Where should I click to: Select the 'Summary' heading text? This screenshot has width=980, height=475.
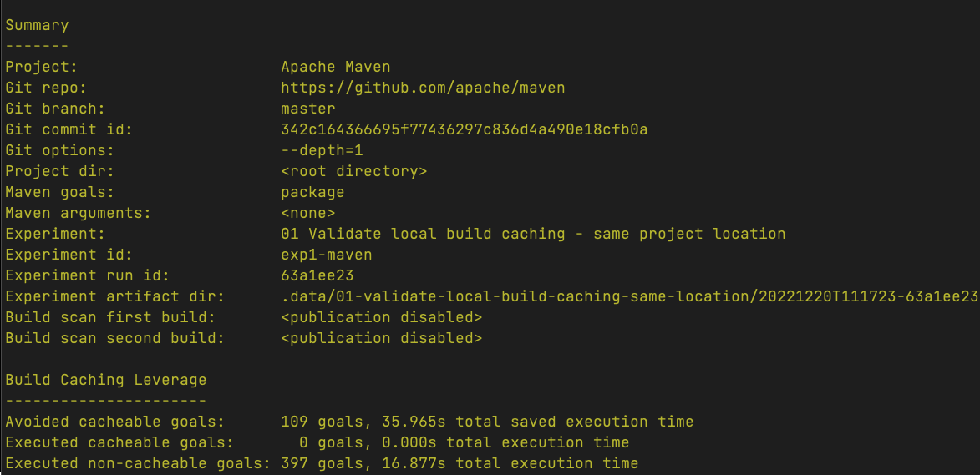(37, 26)
